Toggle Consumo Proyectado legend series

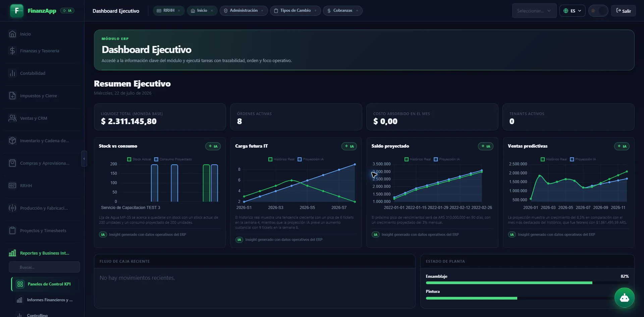tap(173, 159)
